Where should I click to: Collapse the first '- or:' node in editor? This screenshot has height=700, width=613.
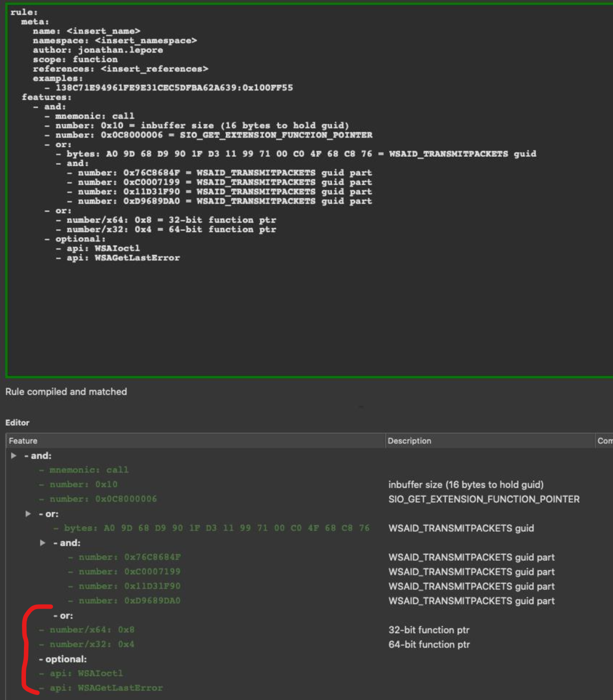28,514
